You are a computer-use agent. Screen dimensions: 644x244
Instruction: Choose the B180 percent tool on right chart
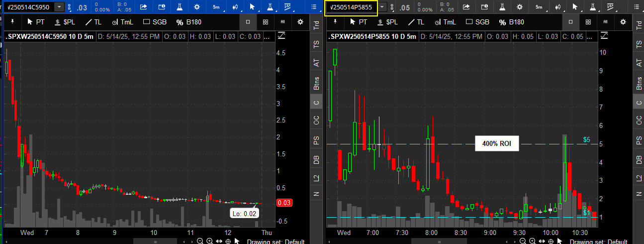(x=511, y=22)
